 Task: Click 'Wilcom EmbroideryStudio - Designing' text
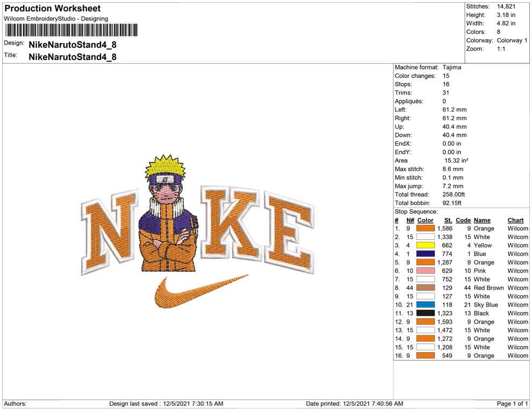[x=56, y=19]
